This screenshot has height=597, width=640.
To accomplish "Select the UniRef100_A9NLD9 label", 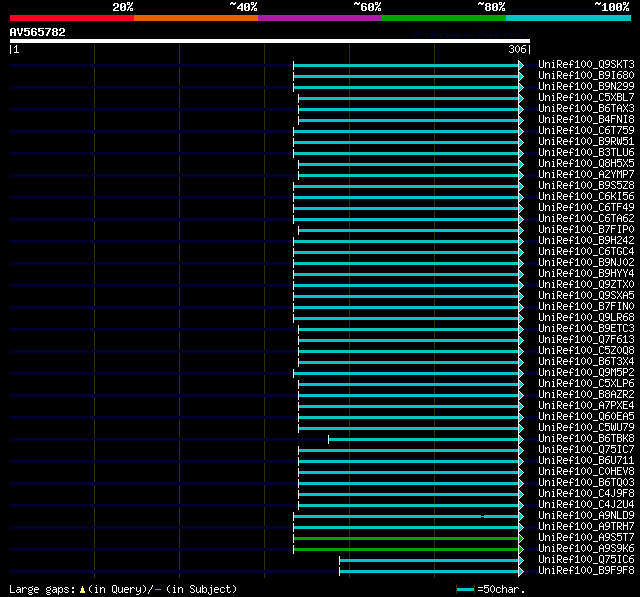I will click(586, 516).
